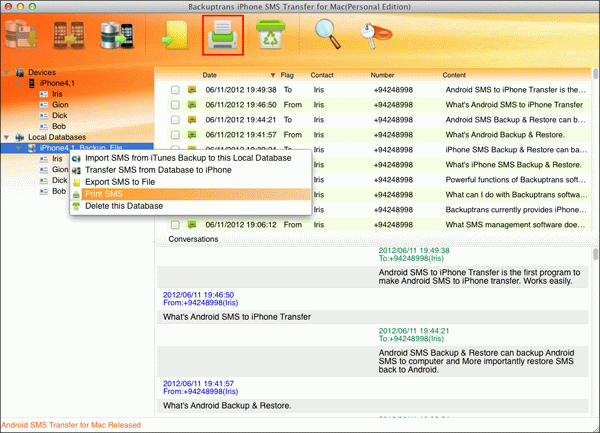This screenshot has height=433, width=600.
Task: Open the Android SMS Transfer for Mac Released link
Action: (71, 425)
